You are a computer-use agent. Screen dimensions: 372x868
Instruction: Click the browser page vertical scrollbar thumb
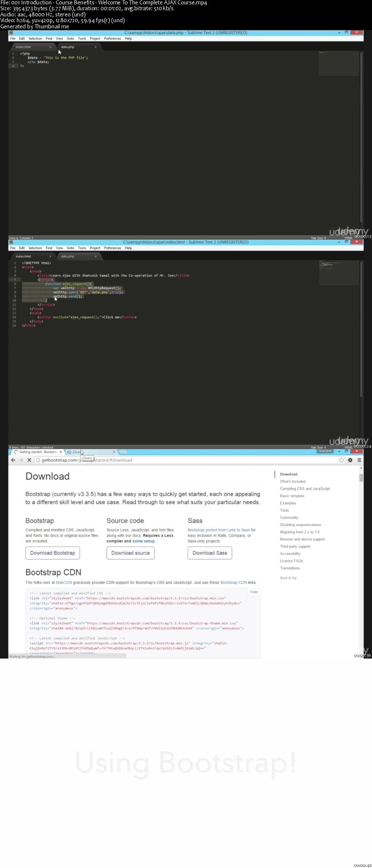coord(361,478)
